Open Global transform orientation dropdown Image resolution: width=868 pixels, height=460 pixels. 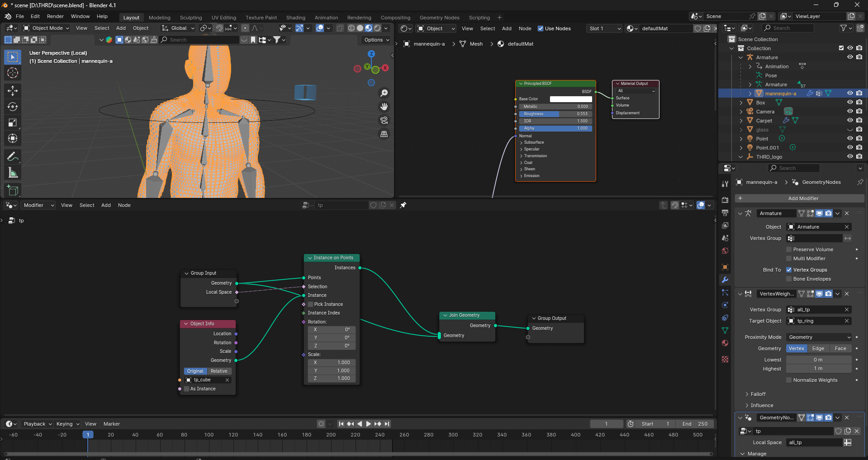click(178, 28)
